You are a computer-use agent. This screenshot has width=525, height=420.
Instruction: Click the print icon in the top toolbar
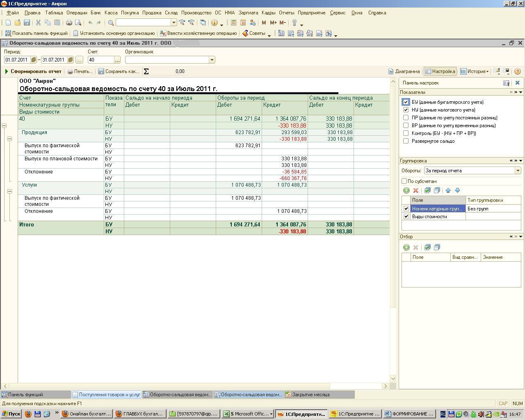click(x=69, y=23)
